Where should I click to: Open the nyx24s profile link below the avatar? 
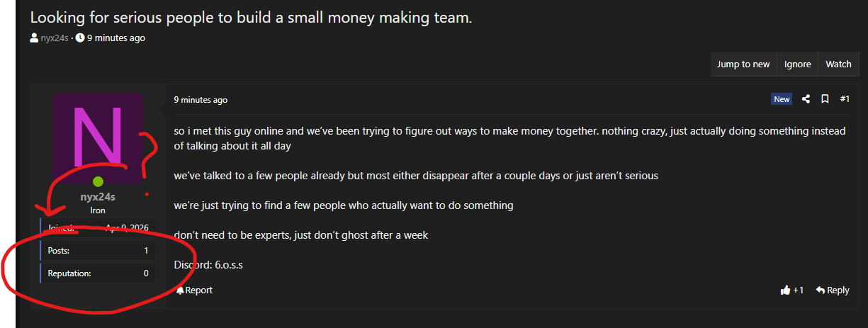[x=98, y=198]
